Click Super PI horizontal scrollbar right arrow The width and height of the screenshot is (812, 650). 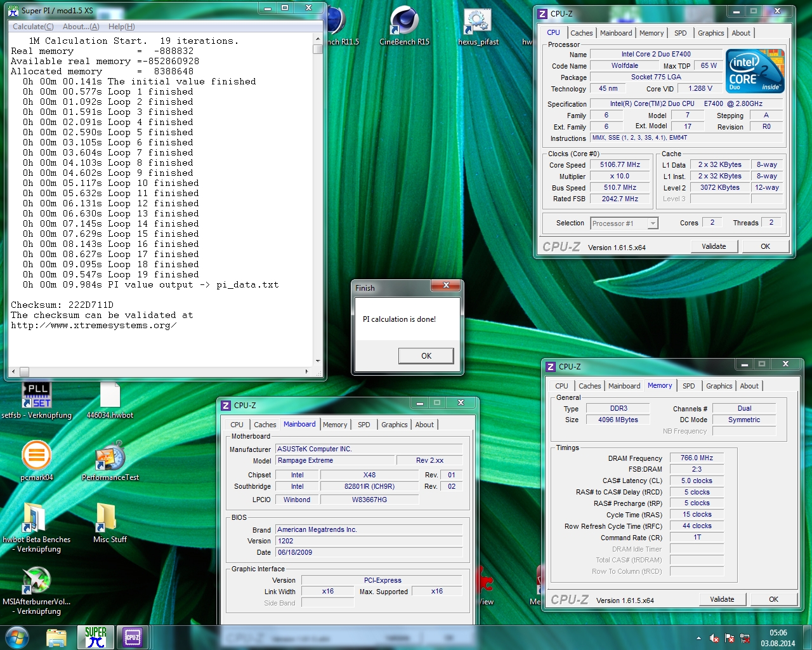(307, 371)
